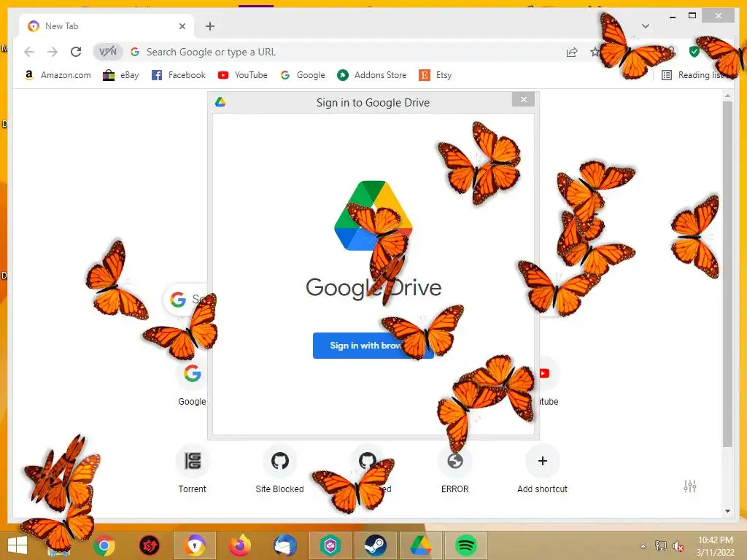Open the Windows Start menu

[18, 545]
